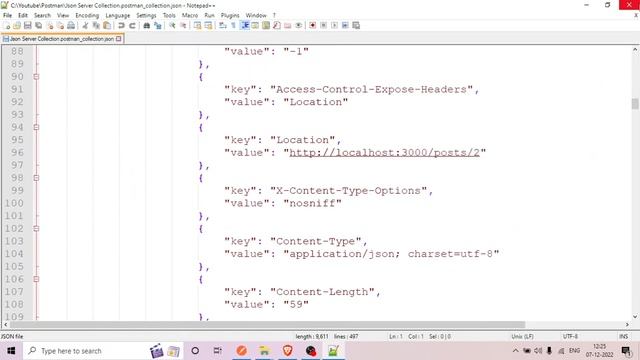Screen dimensions: 640x360
Task: Open Find with the binoculars icon
Action: click(147, 25)
